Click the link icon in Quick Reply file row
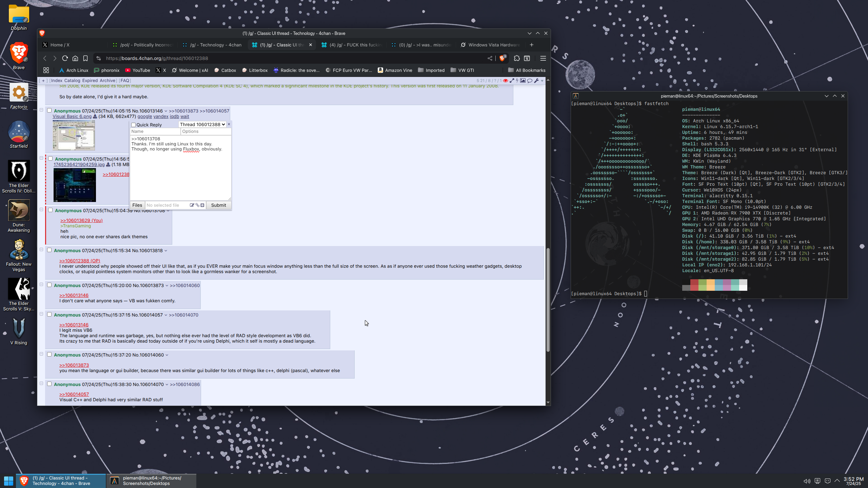The width and height of the screenshot is (868, 488). pos(197,205)
